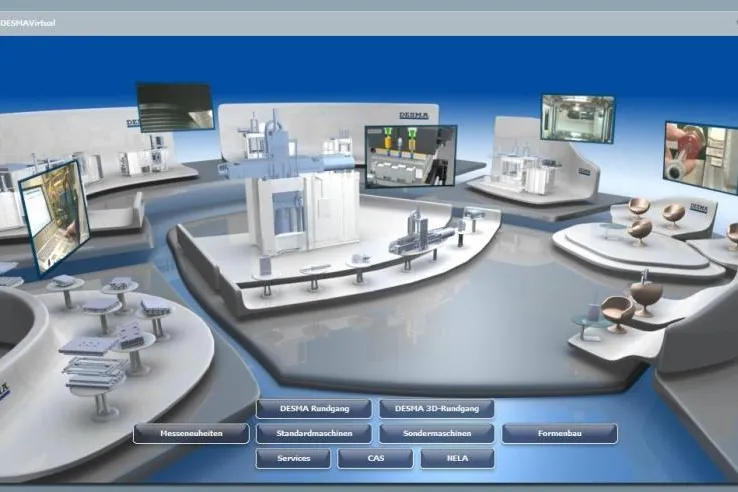738x492 pixels.
Task: Open video screen showing touch-panel operator
Action: 55,217
